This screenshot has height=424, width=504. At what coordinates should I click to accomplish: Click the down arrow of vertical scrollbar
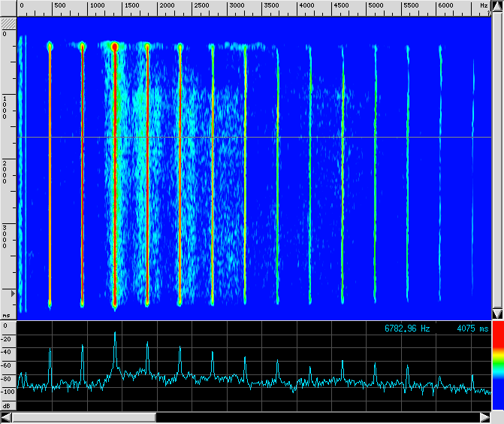pos(496,313)
